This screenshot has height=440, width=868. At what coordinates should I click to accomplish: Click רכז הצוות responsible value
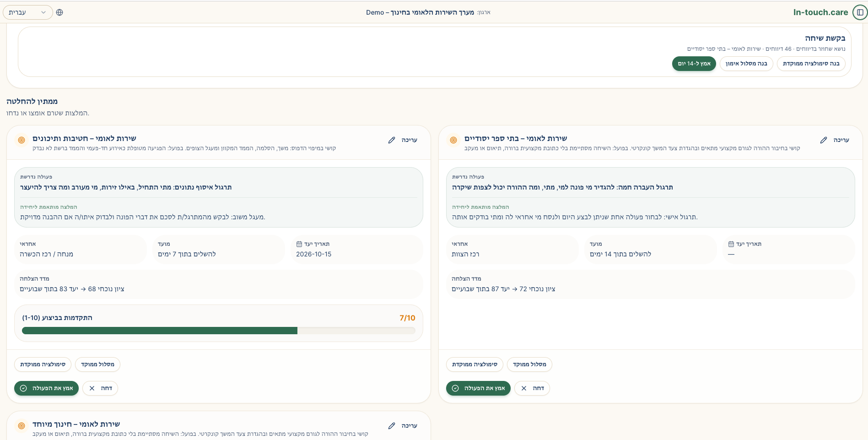tap(465, 254)
